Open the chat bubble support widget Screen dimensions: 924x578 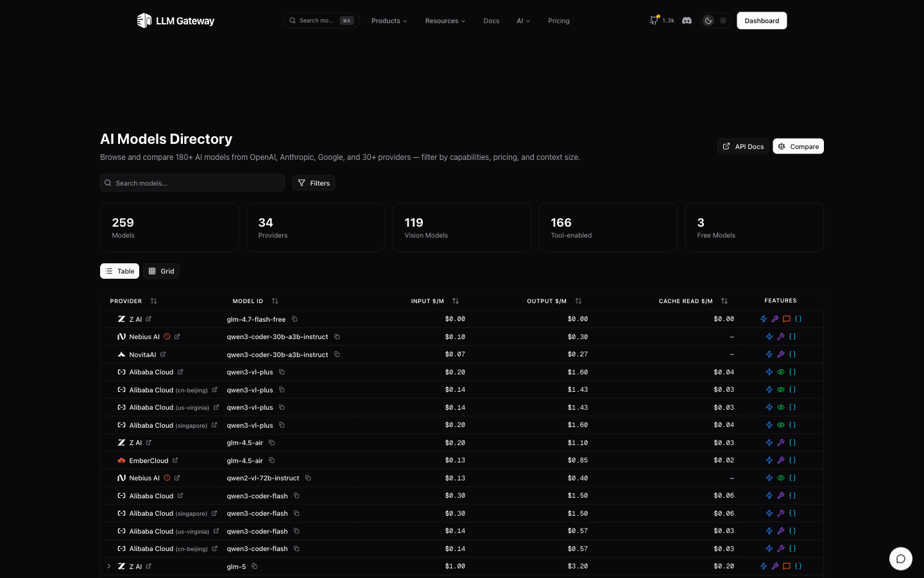point(901,559)
